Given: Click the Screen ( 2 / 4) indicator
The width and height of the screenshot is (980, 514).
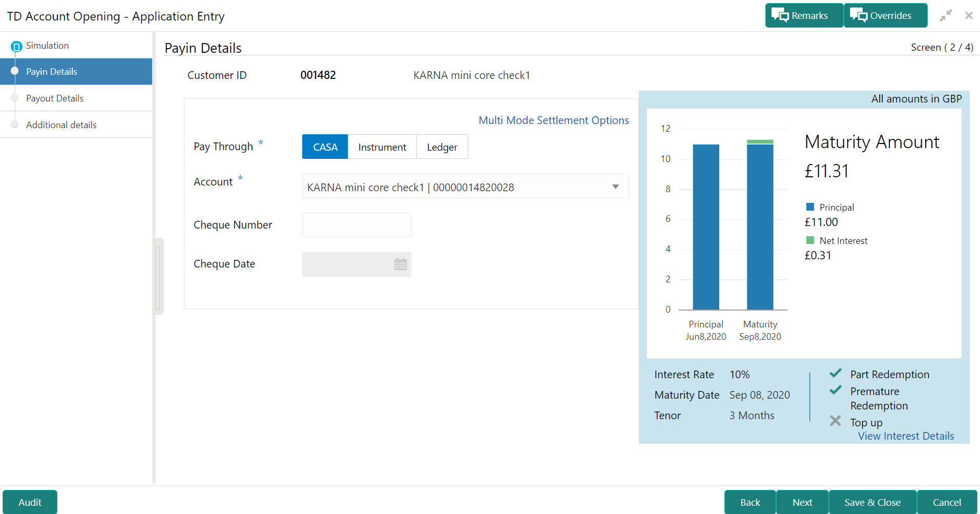Looking at the screenshot, I should point(942,47).
